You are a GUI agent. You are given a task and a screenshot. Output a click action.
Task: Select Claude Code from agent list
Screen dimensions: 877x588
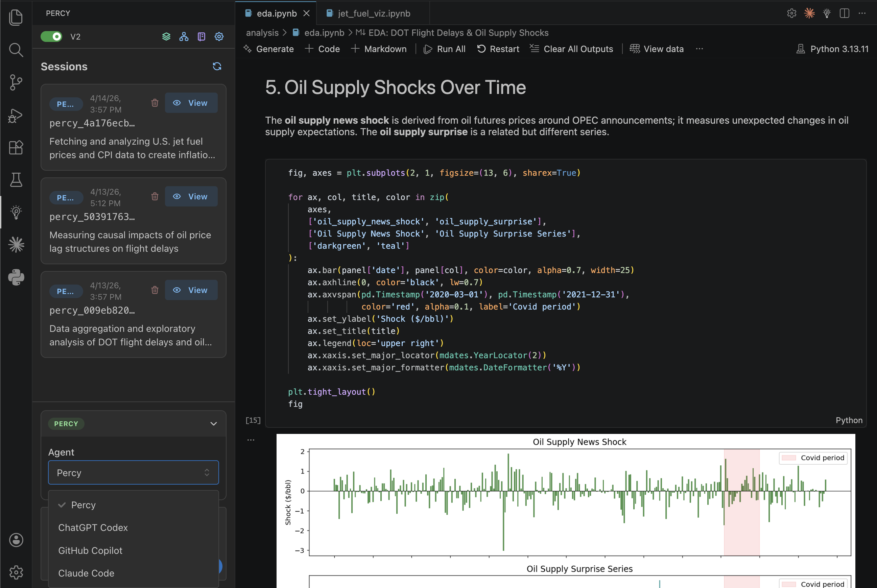tap(86, 573)
